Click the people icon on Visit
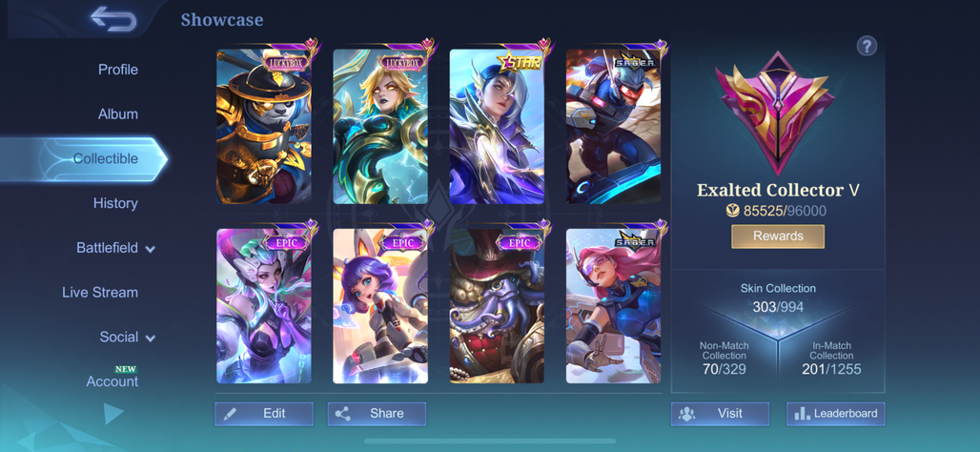The width and height of the screenshot is (980, 452). (x=687, y=413)
